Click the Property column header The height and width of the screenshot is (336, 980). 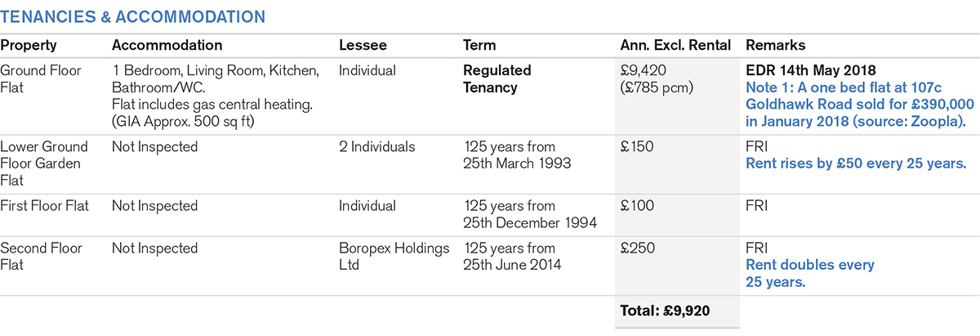tap(29, 45)
